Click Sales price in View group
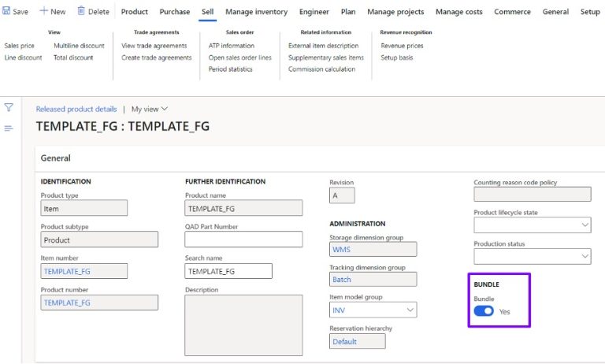605x364 pixels. click(x=19, y=46)
